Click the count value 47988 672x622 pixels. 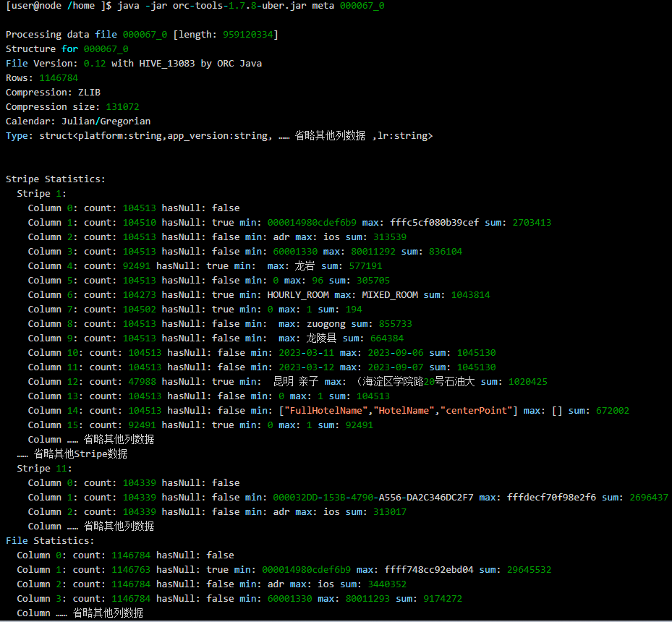tap(142, 382)
